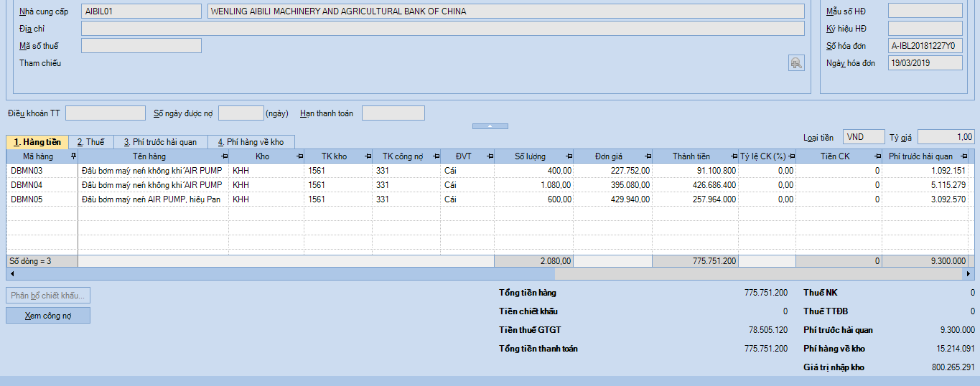Viewport: 980px width, 386px height.
Task: Click ĐVT cell Cái in row DBMN05
Action: [x=467, y=199]
